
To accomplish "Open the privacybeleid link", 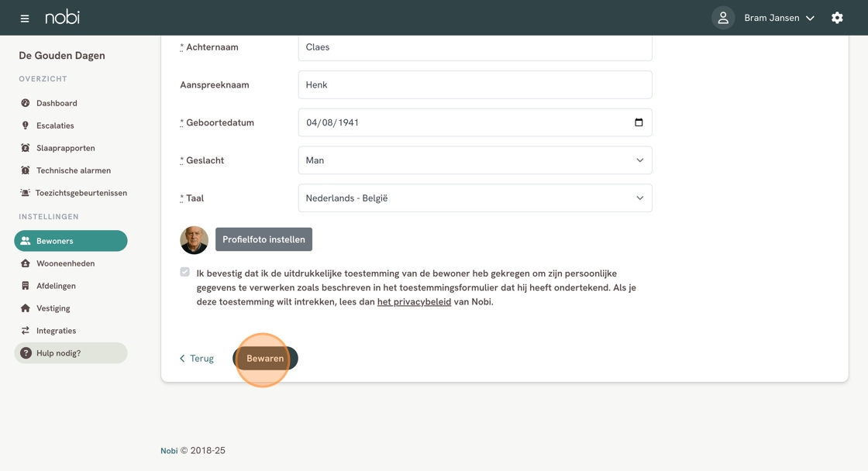I will 414,302.
